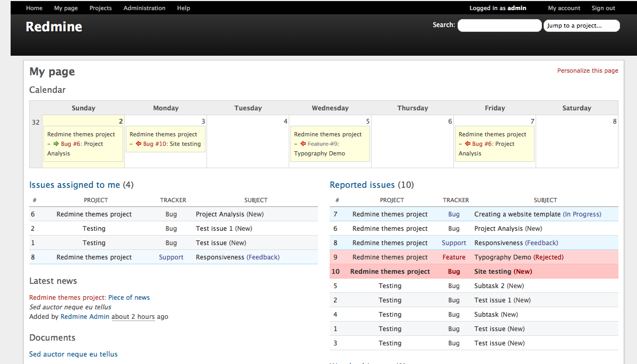Viewport: 637px width, 364px height.
Task: Open the Reported issues heading link
Action: (x=363, y=185)
